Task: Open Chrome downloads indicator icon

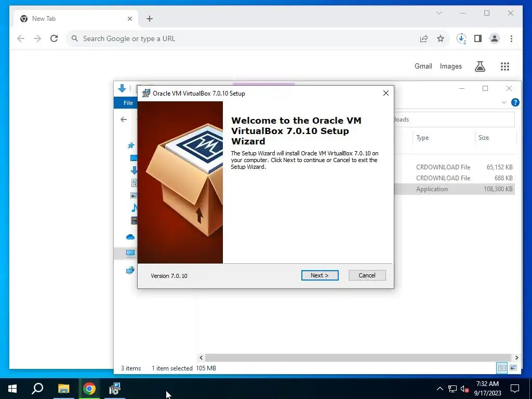Action: coord(461,38)
